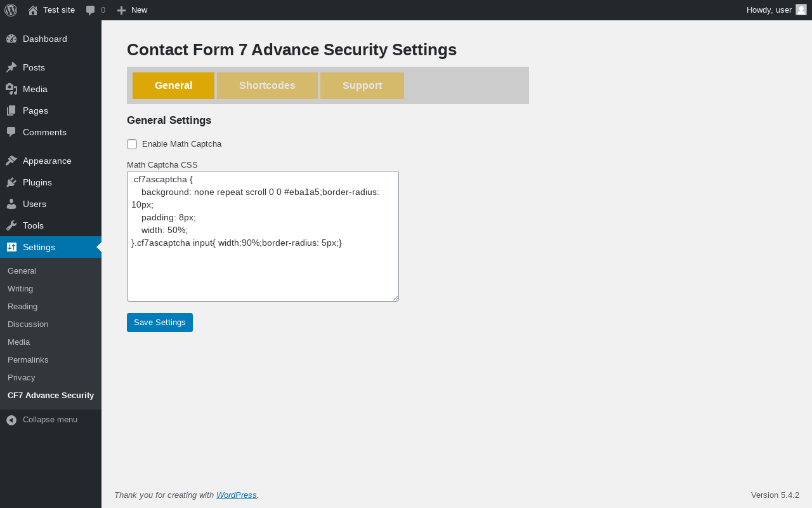Open Dashboard in the sidebar
The height and width of the screenshot is (508, 812).
click(51, 39)
